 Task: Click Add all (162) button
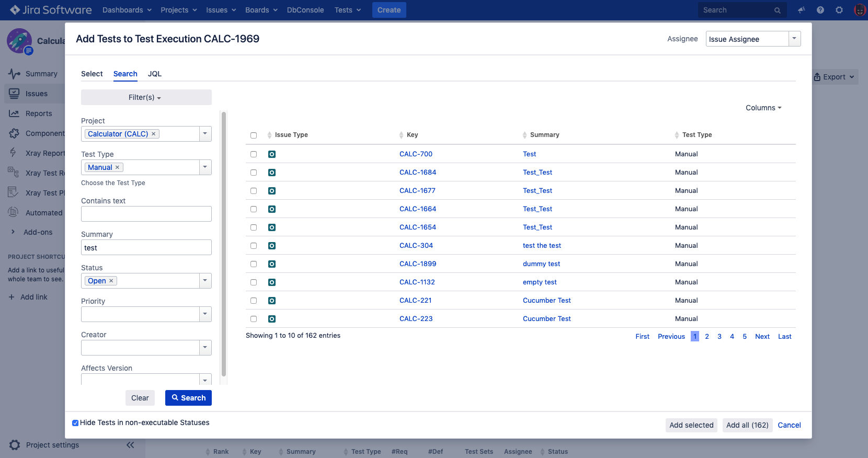(747, 425)
